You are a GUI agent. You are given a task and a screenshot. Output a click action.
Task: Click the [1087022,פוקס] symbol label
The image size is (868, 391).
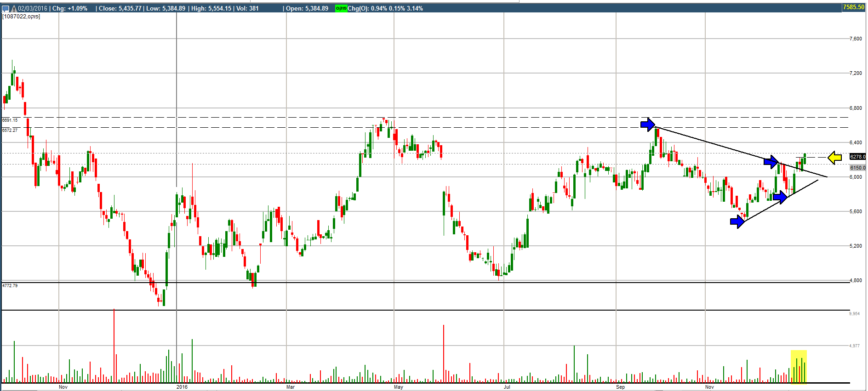click(22, 17)
